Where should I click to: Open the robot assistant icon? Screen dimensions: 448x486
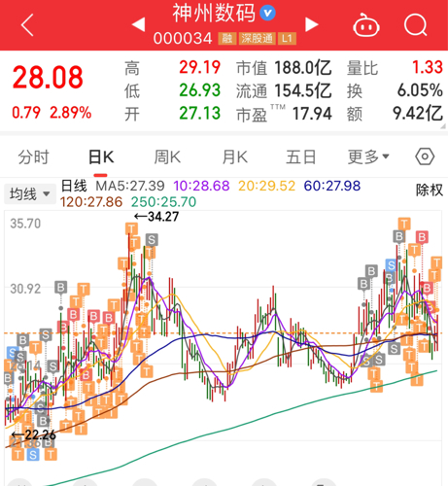[366, 25]
